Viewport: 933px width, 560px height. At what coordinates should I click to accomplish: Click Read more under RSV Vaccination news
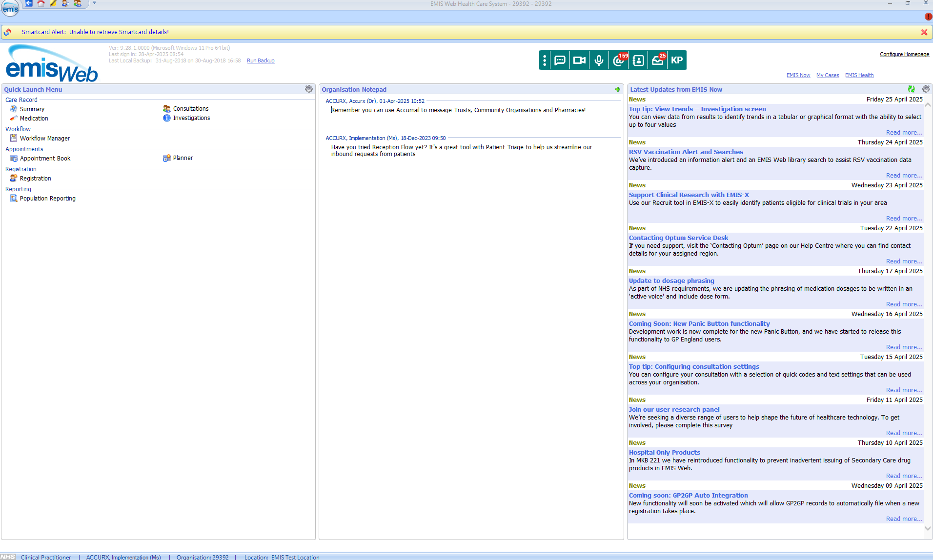click(x=904, y=176)
